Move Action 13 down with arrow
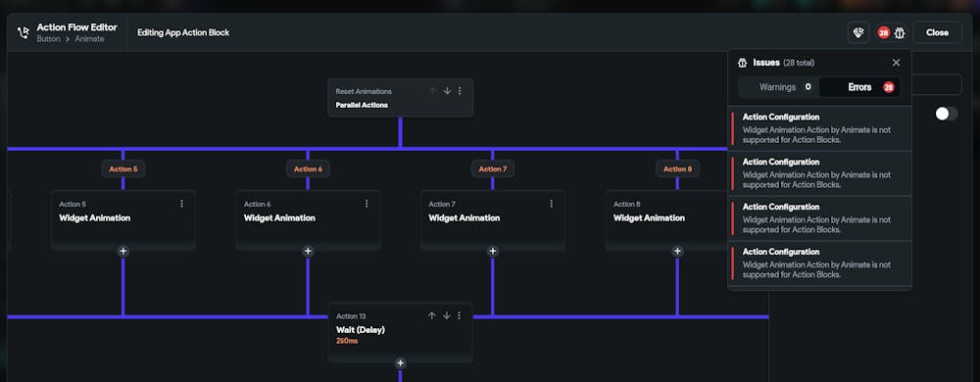 446,315
